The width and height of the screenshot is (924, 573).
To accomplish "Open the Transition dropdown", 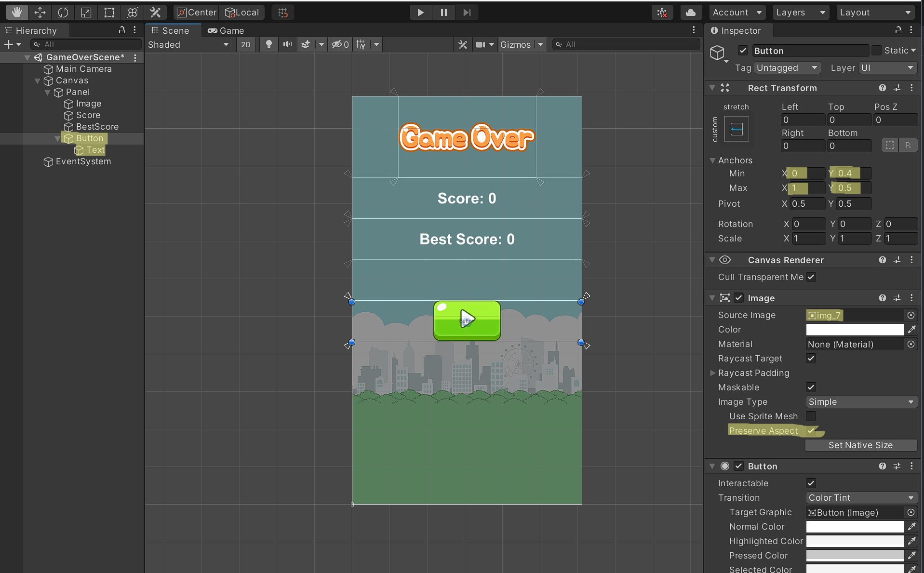I will pyautogui.click(x=861, y=497).
